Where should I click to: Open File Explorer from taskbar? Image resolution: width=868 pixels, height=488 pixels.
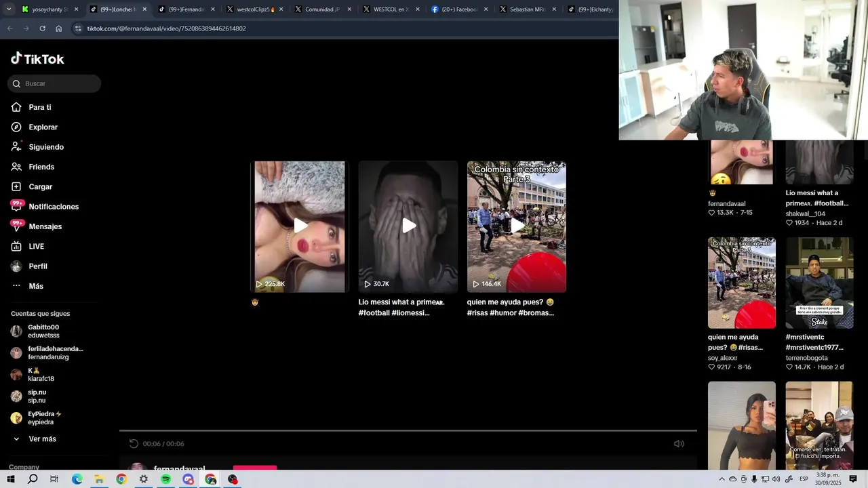pyautogui.click(x=99, y=479)
